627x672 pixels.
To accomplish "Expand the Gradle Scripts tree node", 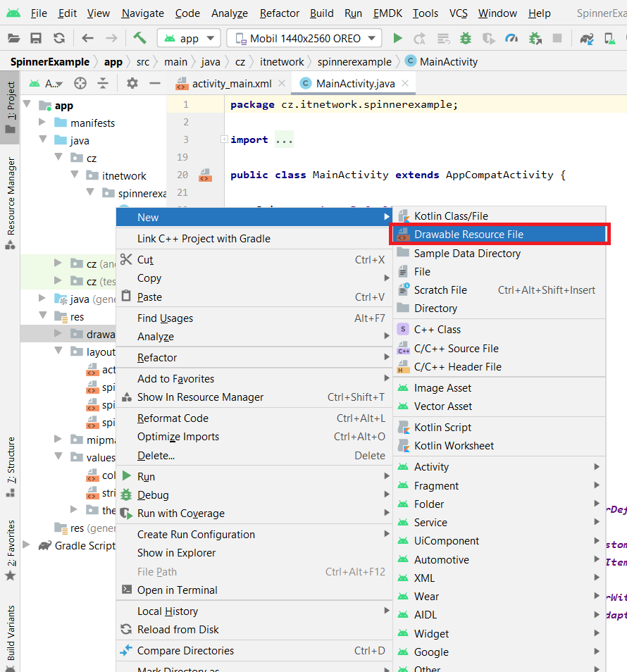I will point(27,545).
